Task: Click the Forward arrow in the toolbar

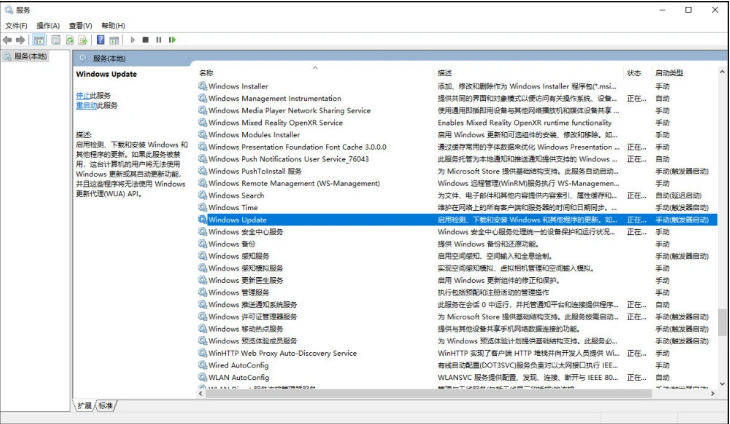Action: tap(22, 40)
